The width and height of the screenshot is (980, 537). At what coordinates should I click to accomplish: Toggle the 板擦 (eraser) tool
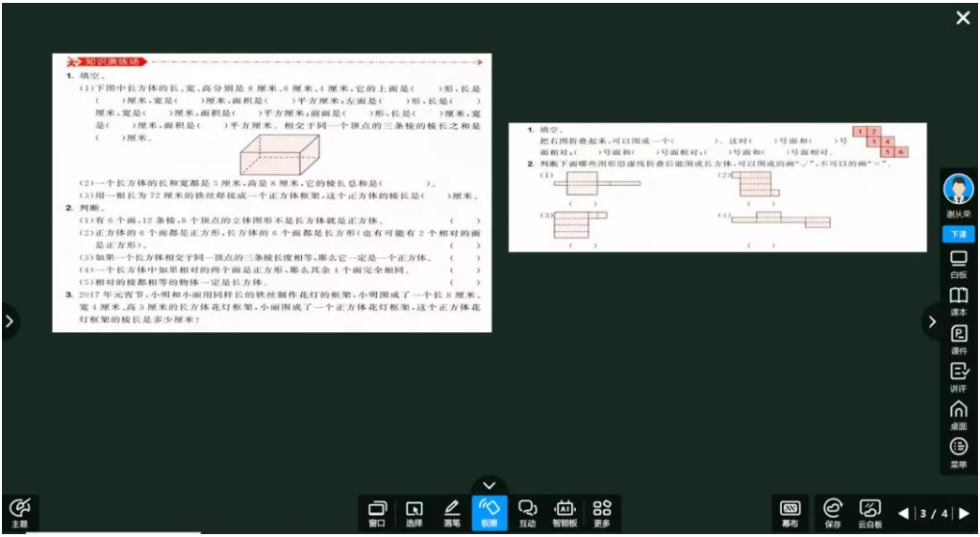click(489, 512)
